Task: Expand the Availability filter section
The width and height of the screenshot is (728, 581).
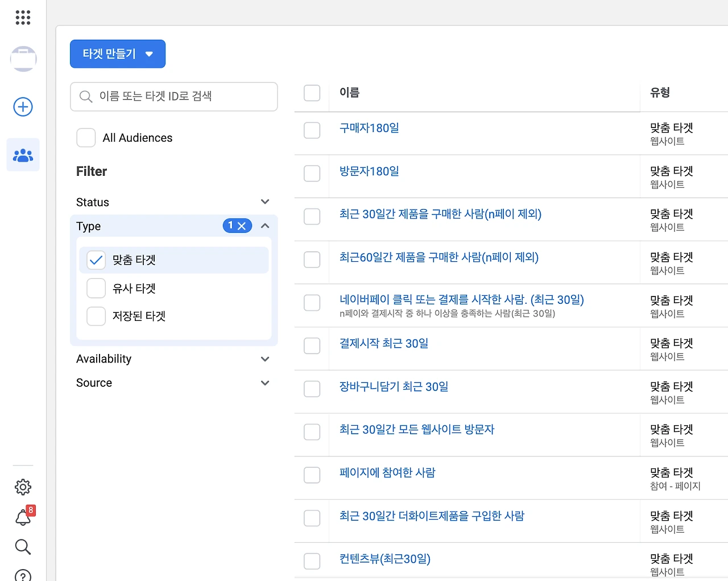Action: [264, 359]
